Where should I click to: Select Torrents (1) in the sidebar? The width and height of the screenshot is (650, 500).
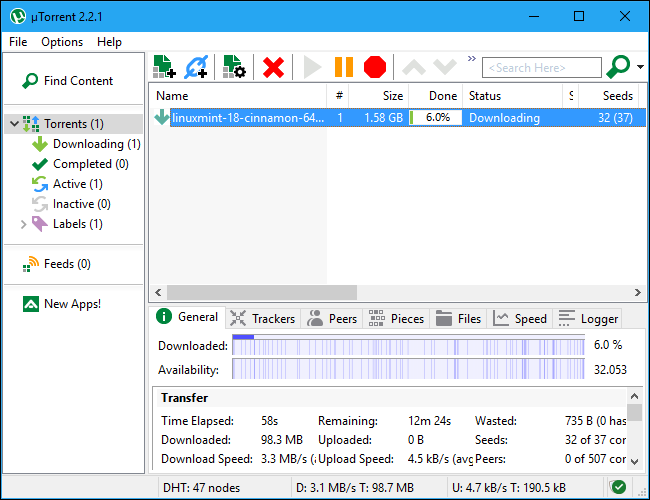click(74, 124)
